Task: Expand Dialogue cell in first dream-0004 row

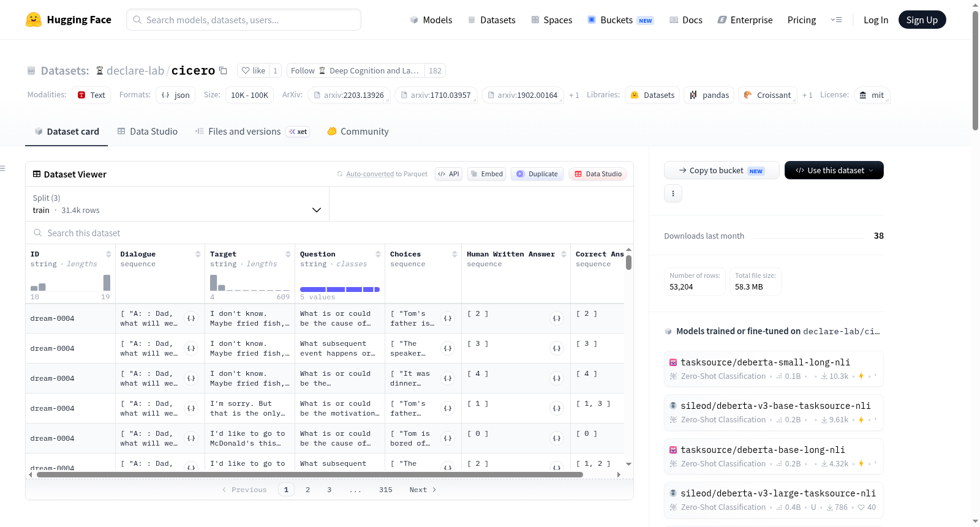Action: point(191,318)
